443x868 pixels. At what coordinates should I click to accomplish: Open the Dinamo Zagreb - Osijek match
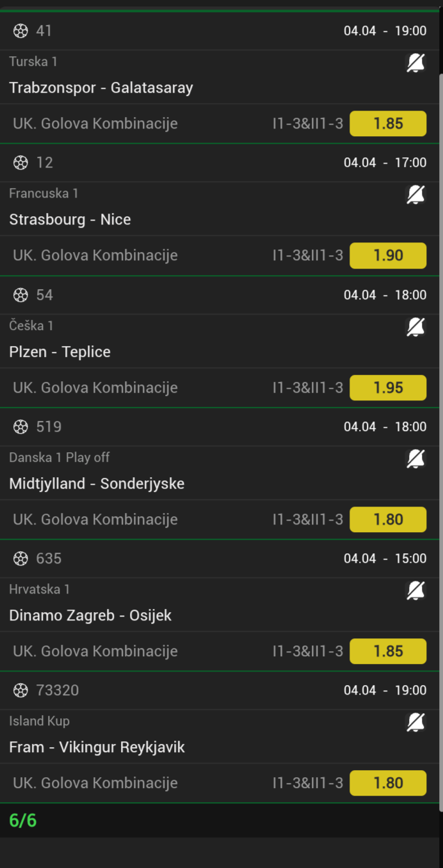(90, 615)
